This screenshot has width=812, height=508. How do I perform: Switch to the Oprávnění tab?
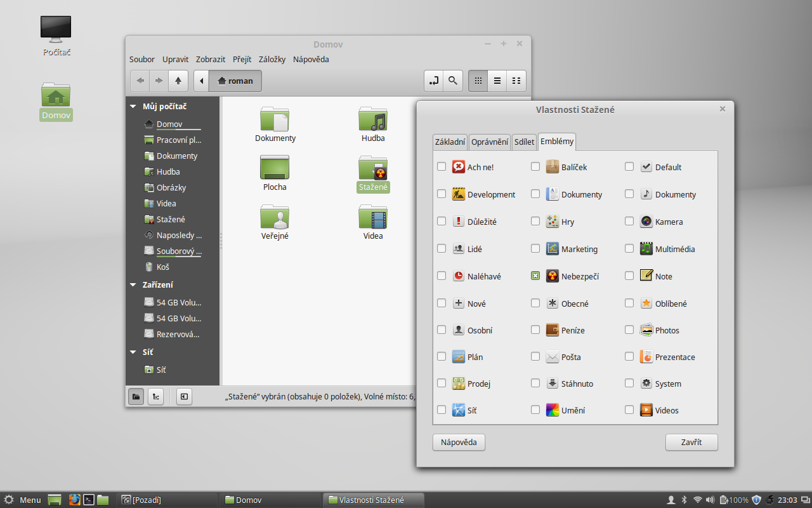[x=489, y=142]
